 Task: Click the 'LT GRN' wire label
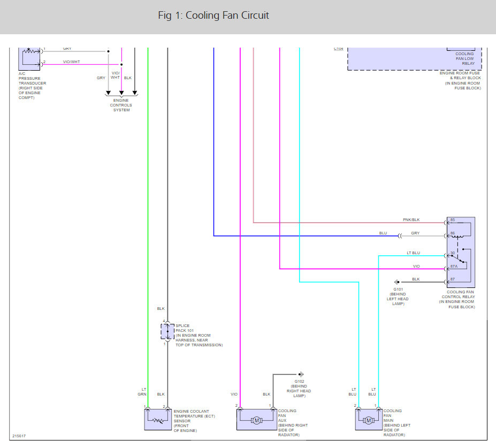(142, 392)
